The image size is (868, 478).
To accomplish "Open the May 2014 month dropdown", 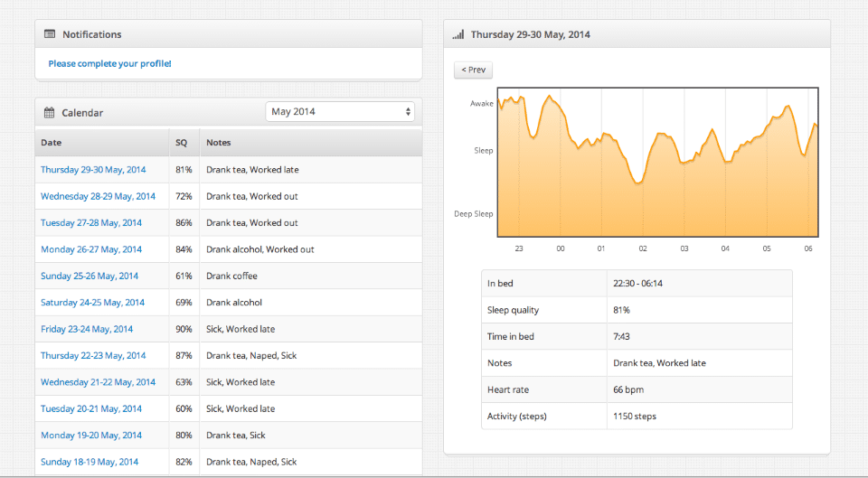I will [x=340, y=112].
